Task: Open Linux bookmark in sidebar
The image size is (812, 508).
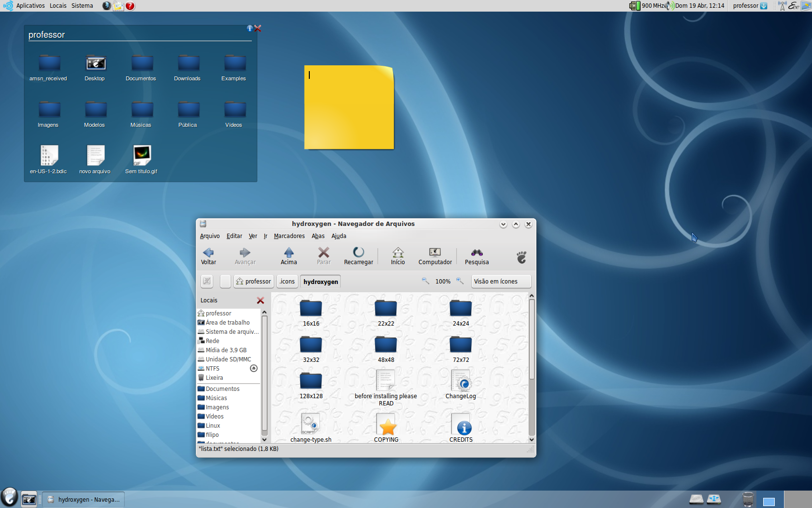Action: [228, 425]
